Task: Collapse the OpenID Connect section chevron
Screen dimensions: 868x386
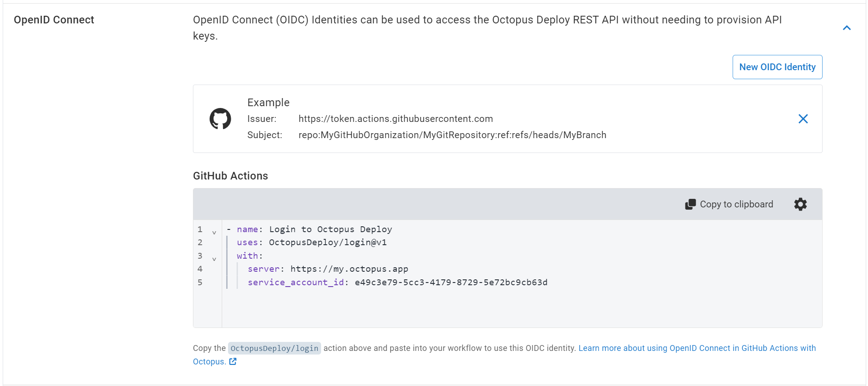Action: click(x=846, y=28)
